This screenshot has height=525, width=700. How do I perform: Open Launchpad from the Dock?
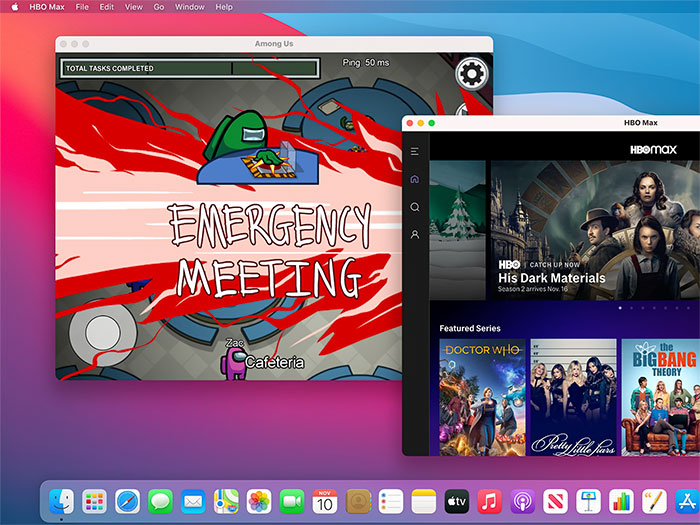[x=94, y=502]
